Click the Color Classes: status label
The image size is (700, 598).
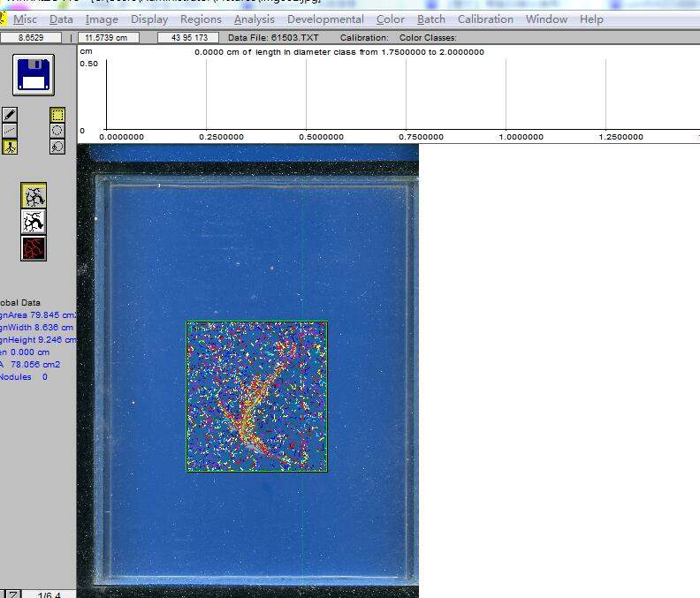coord(428,38)
